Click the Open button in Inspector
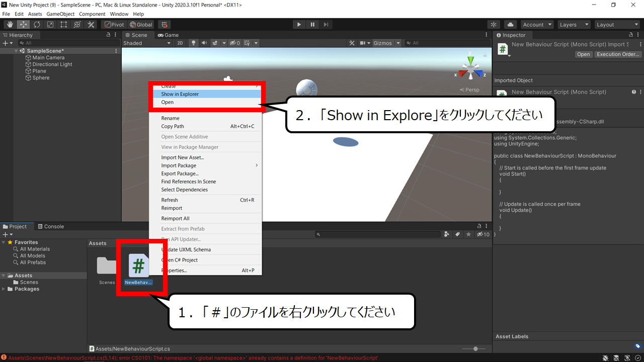The width and height of the screenshot is (644, 362). (x=583, y=54)
